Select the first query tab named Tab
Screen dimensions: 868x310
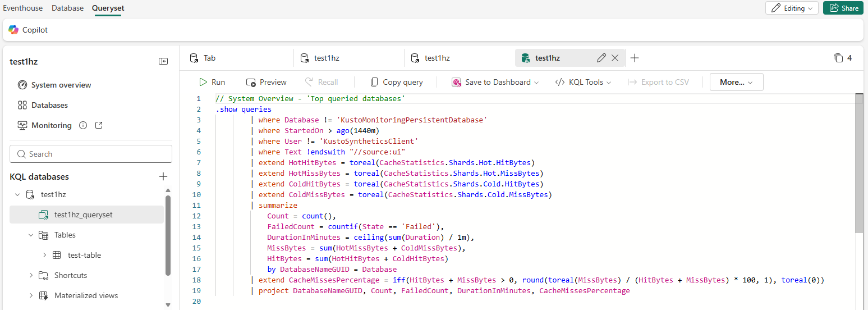pyautogui.click(x=209, y=58)
